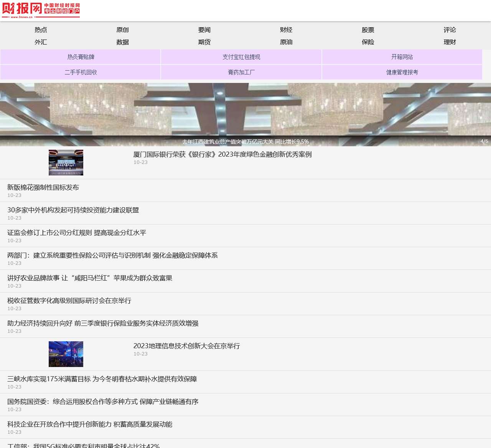Go to the 外汇 channel
The image size is (491, 448).
(41, 42)
